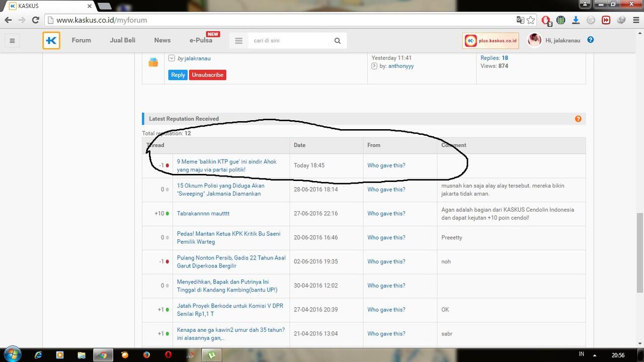
Task: Open the reputation help icon
Action: pos(578,119)
